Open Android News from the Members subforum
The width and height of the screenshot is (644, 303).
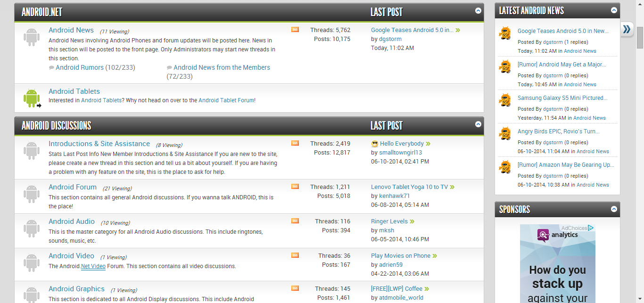222,67
